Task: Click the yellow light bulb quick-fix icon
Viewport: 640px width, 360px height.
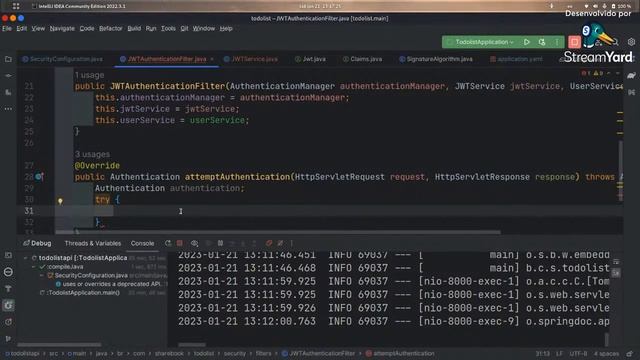Action: pos(60,201)
